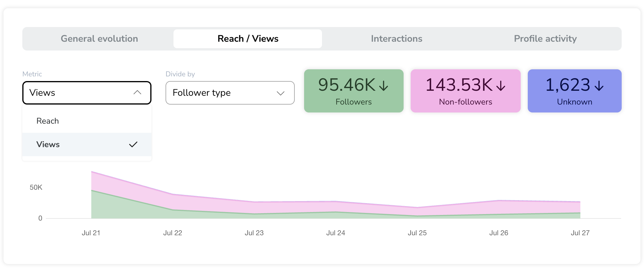
Task: Click the Metric field showing Views
Action: (x=87, y=93)
